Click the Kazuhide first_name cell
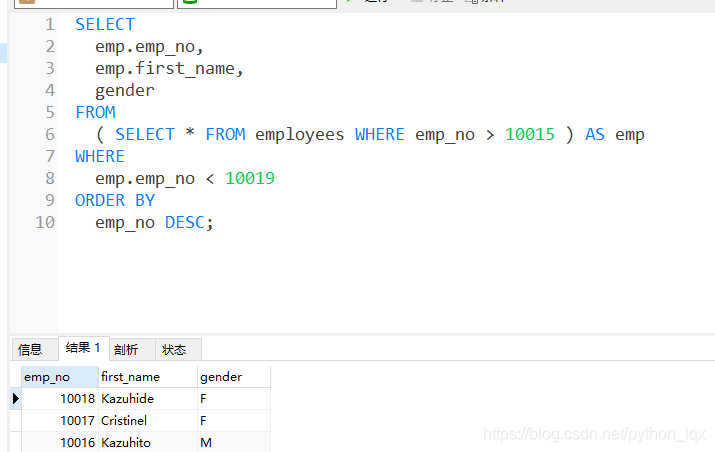The width and height of the screenshot is (715, 452). tap(148, 399)
